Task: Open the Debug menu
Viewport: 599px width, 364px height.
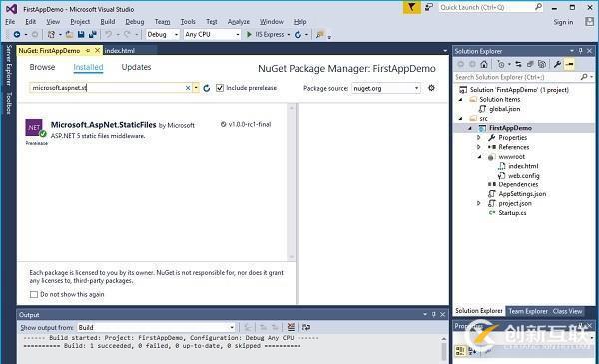Action: click(x=135, y=22)
